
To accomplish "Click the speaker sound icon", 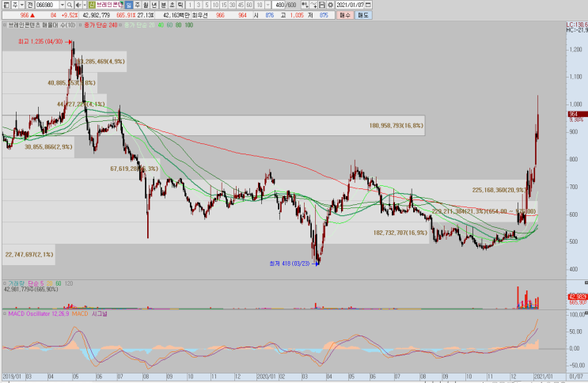I will (78, 5).
